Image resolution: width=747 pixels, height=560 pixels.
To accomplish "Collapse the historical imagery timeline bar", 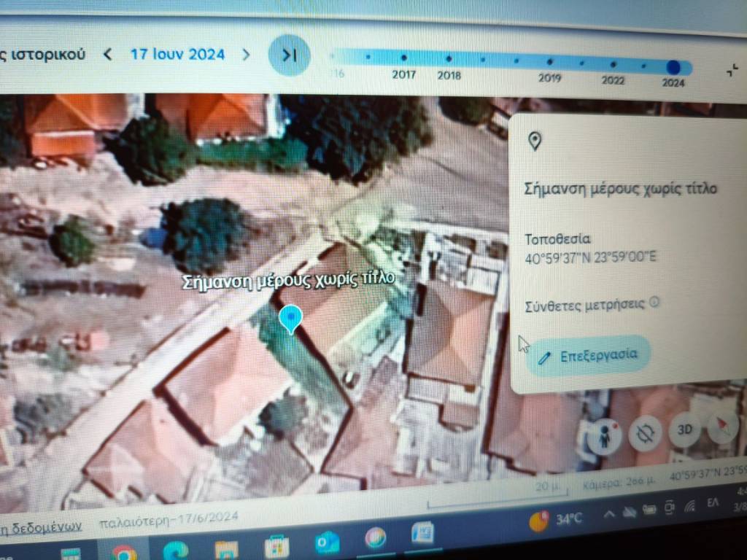I will pos(732,70).
